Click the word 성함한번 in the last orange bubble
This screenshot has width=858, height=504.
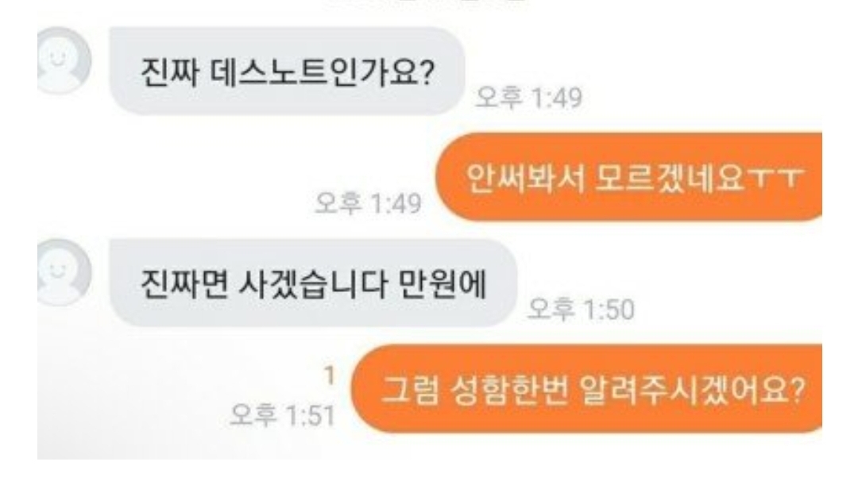coord(509,389)
